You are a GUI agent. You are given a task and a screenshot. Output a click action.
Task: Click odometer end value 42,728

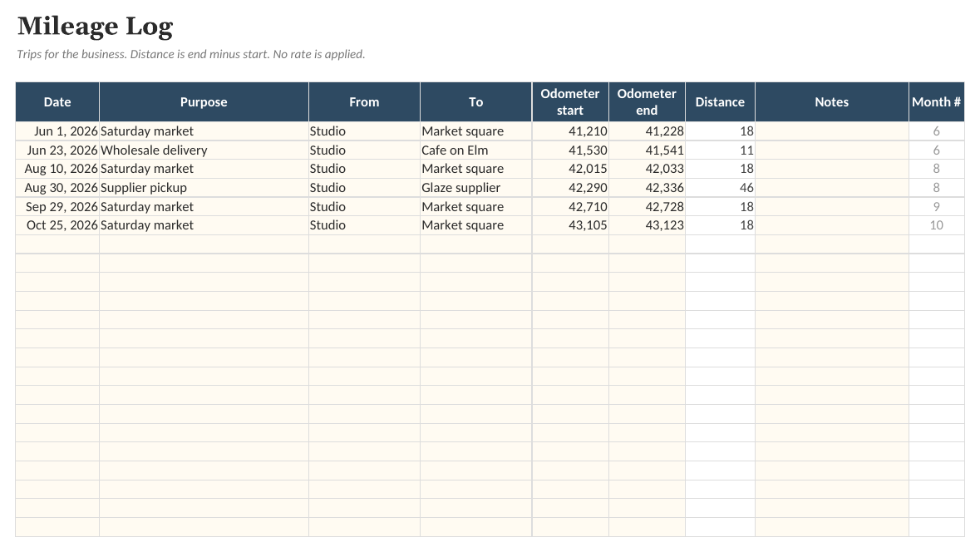(647, 207)
